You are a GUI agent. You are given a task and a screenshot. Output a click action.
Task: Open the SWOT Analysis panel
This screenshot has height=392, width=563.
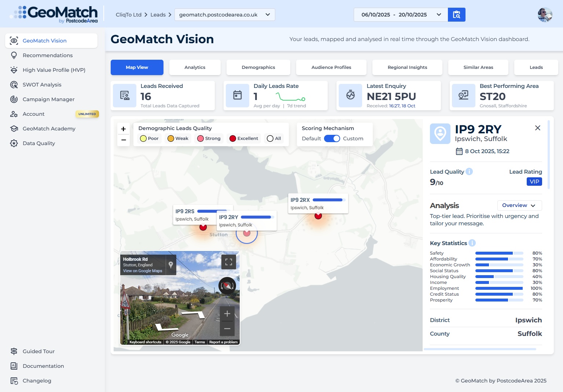(14, 85)
